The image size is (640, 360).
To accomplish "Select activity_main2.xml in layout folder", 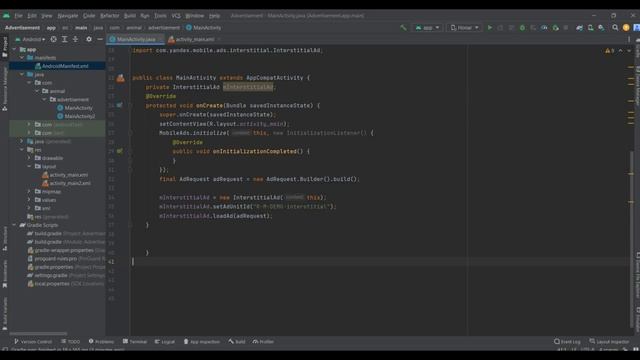I will 66,183.
